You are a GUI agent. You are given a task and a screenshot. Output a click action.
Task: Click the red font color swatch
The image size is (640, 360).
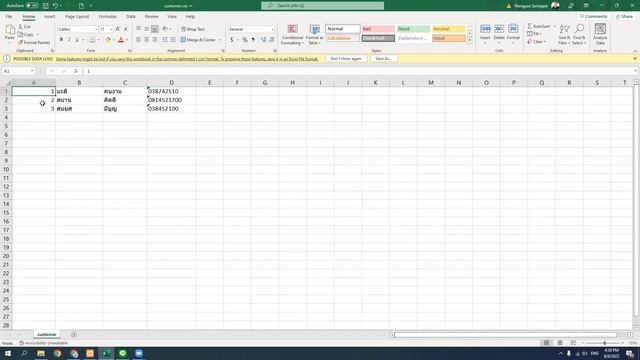(x=121, y=40)
